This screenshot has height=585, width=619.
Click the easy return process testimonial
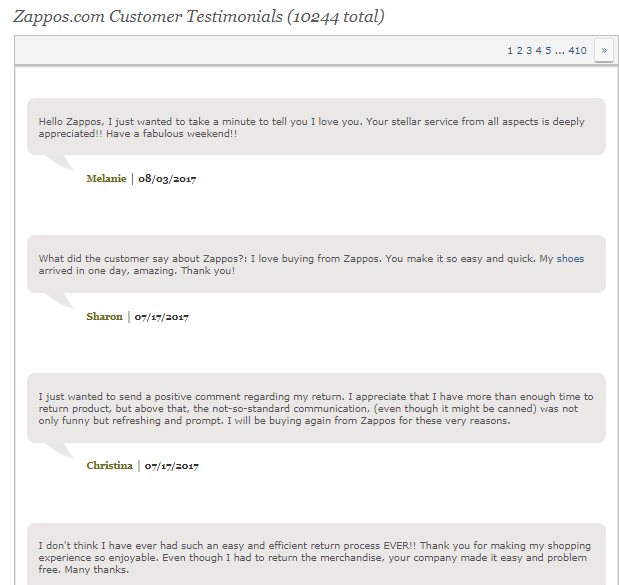coord(316,556)
